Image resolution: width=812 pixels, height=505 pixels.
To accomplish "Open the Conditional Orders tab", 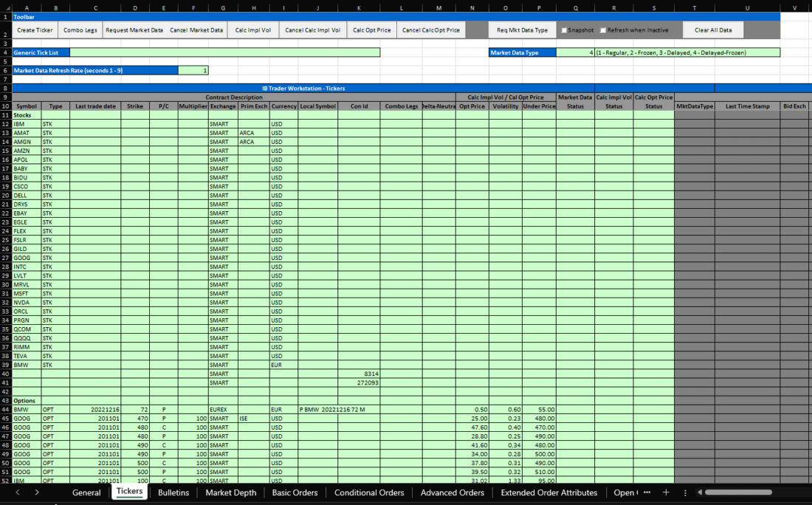I will click(368, 492).
